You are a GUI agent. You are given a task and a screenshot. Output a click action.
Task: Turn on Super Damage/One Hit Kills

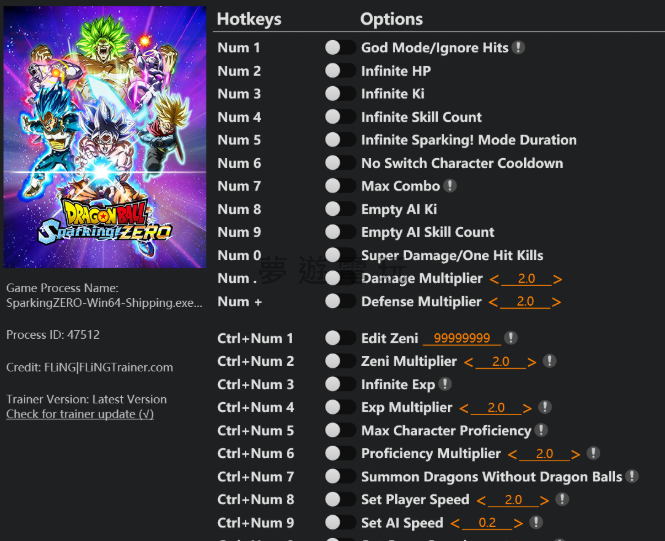point(340,255)
